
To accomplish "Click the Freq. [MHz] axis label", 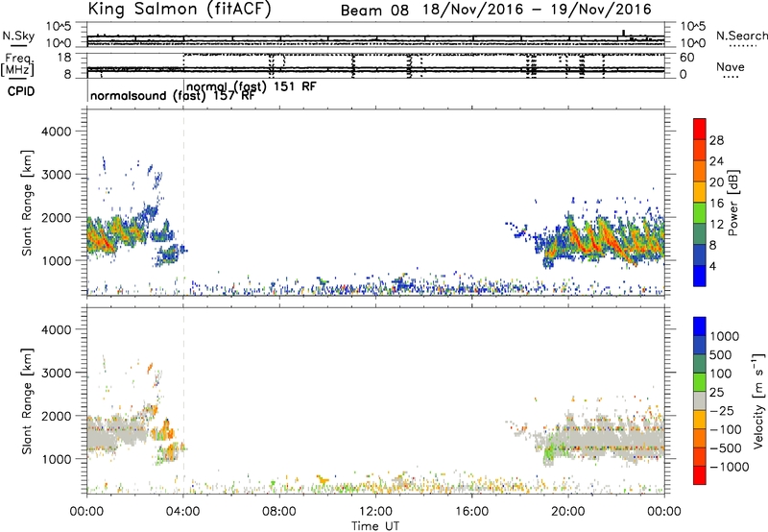I will click(17, 65).
